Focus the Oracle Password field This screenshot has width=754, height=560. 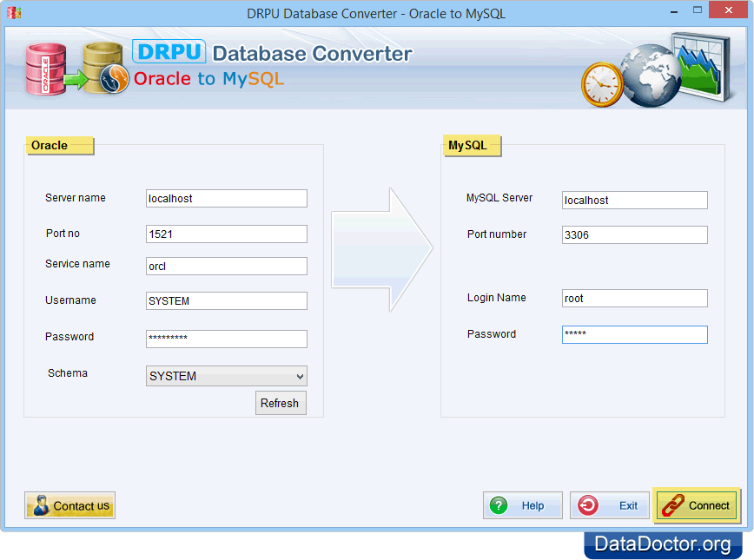pyautogui.click(x=227, y=339)
